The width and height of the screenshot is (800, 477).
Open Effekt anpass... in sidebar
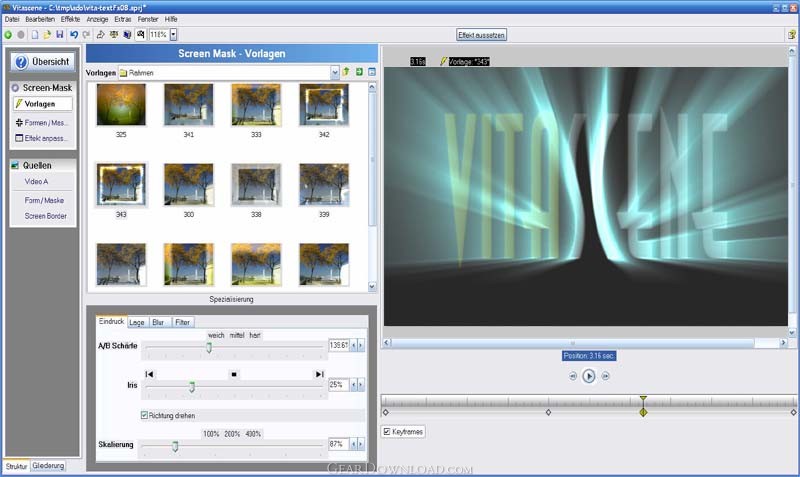pos(43,138)
